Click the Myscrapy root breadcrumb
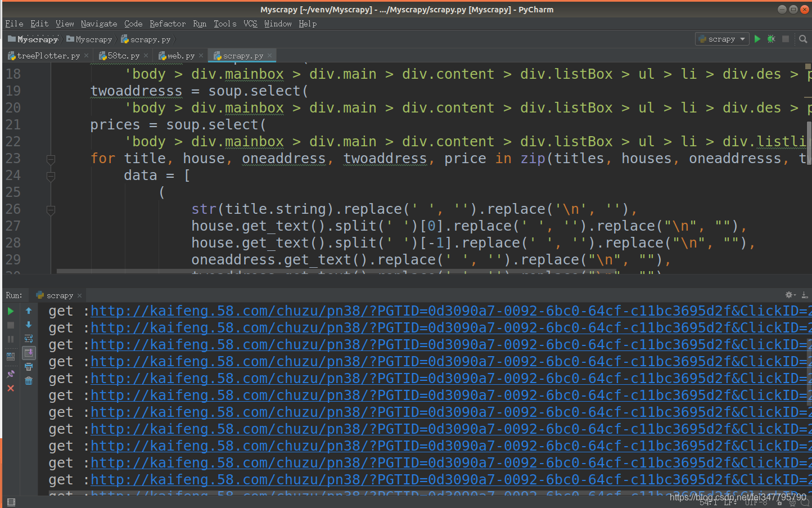Image resolution: width=812 pixels, height=508 pixels. tap(33, 39)
